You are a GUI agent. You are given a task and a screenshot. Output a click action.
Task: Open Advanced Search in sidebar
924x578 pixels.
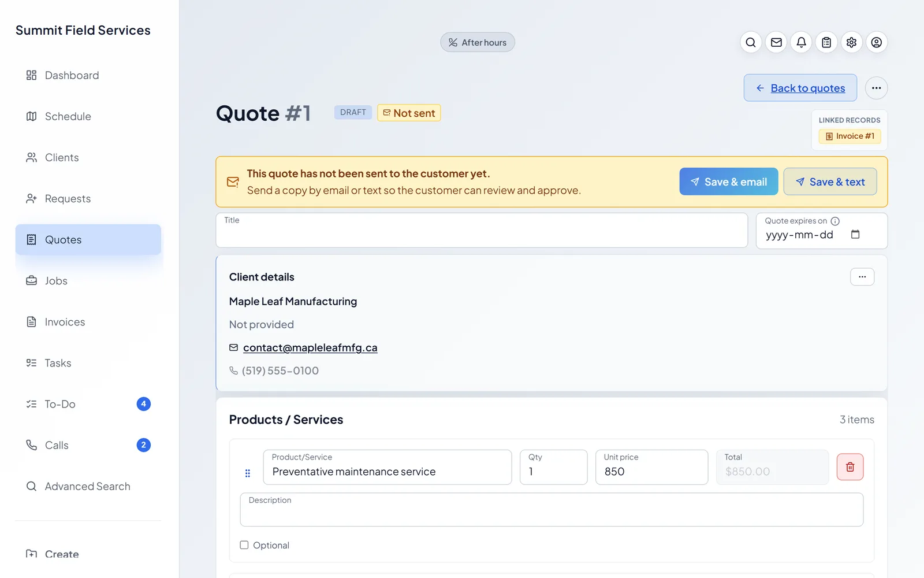[88, 486]
